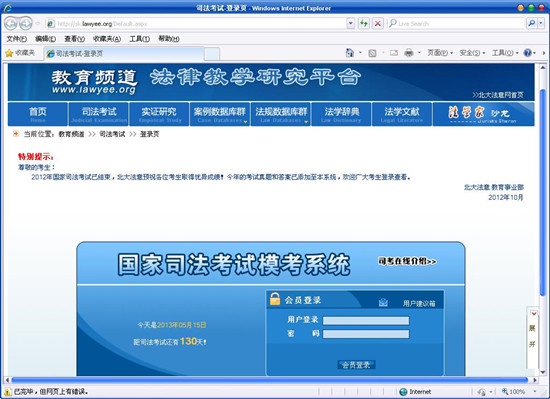Open the 编辑(E) menu
550x399 pixels.
pos(46,39)
